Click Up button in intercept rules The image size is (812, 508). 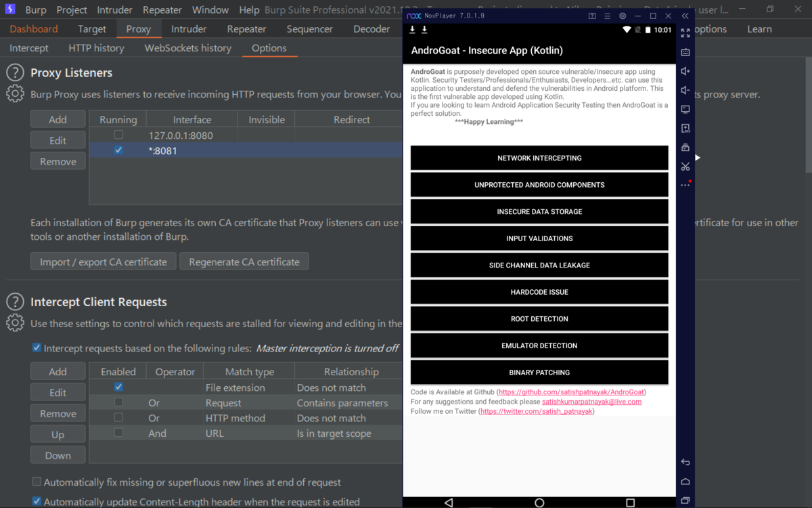(x=58, y=434)
